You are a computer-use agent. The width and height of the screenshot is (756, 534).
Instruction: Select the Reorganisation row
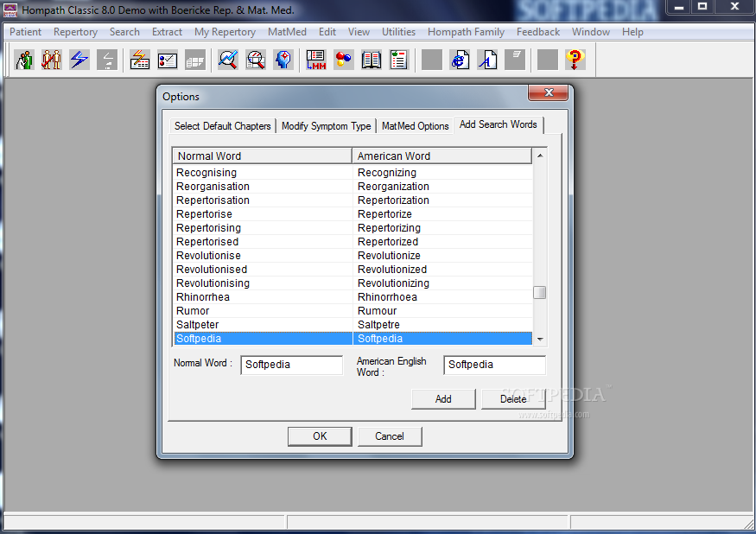pos(353,186)
